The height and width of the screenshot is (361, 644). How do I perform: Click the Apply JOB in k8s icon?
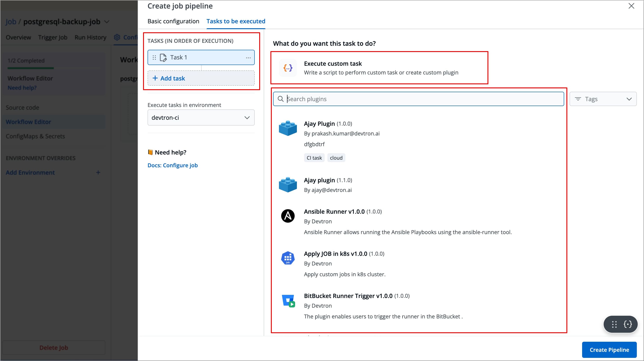(288, 258)
